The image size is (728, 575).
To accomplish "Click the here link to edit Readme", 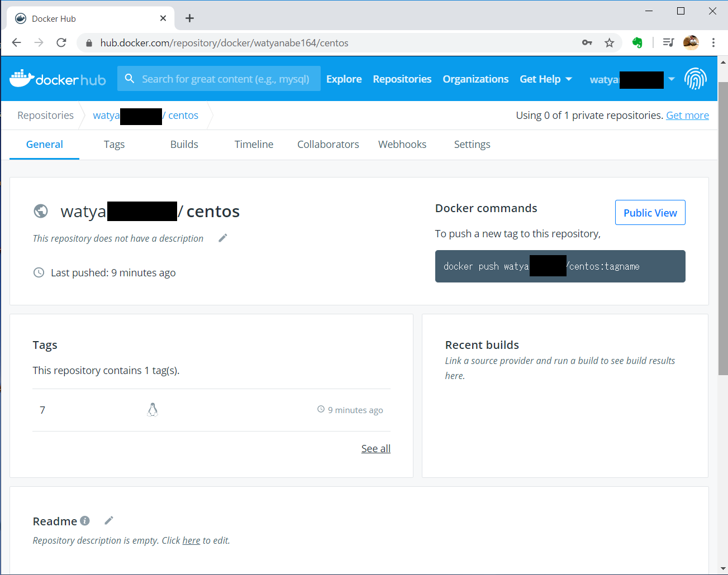I will (191, 540).
